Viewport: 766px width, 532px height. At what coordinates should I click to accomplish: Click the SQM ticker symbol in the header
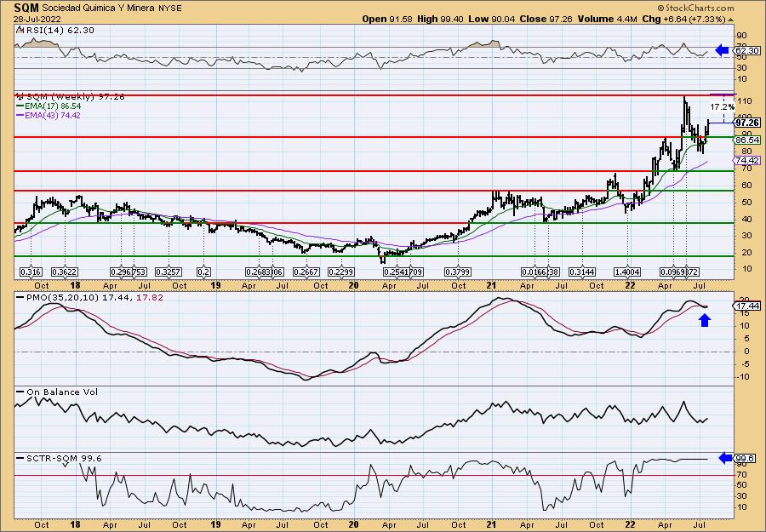tap(26, 8)
